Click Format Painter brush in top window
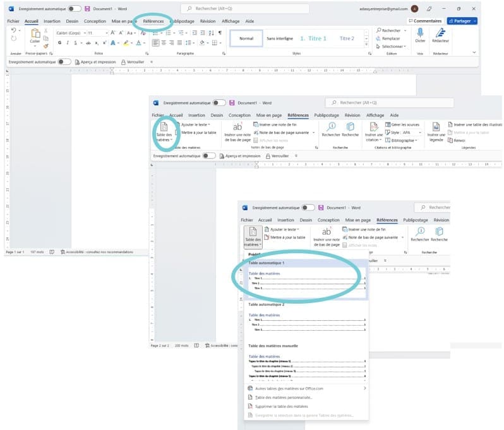The width and height of the screenshot is (504, 430). [46, 46]
